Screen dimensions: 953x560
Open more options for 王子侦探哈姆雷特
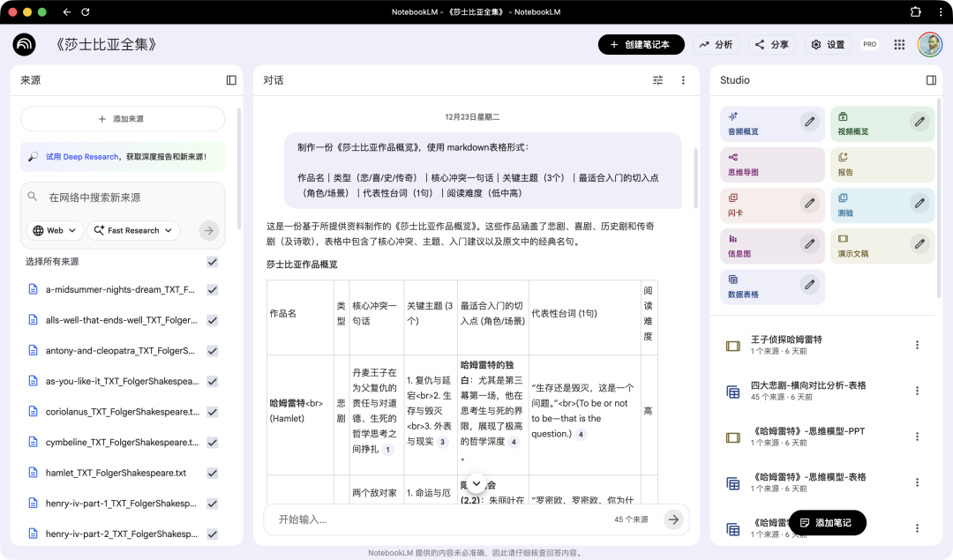tap(917, 345)
